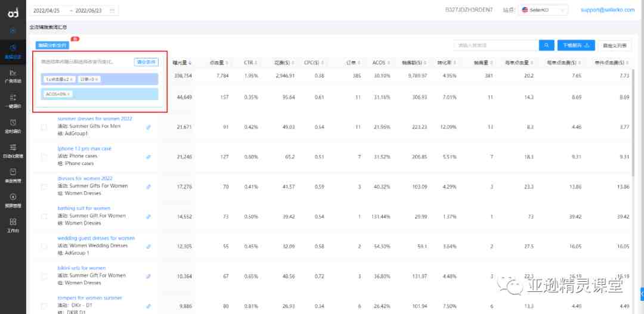
Task: Click link icon for bikini sets for women
Action: (x=148, y=276)
